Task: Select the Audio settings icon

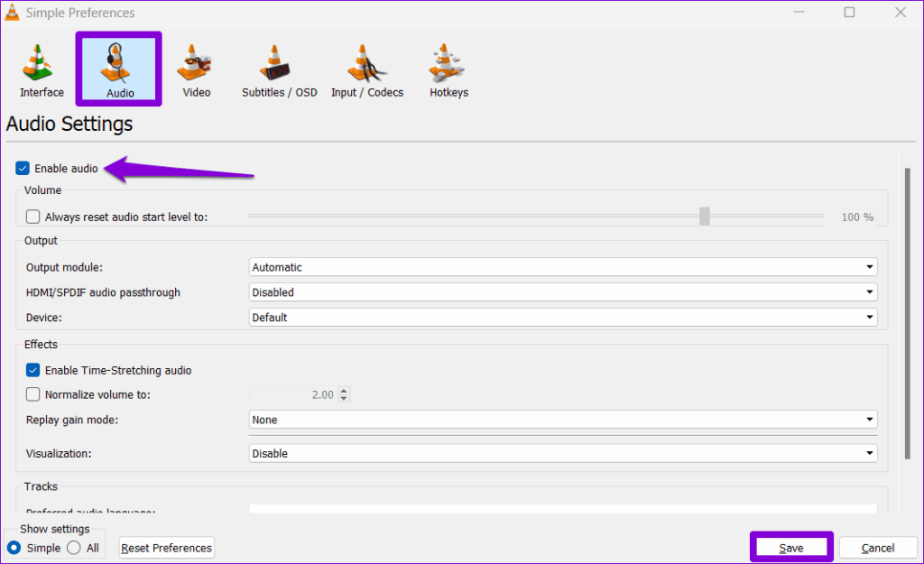Action: coord(118,68)
